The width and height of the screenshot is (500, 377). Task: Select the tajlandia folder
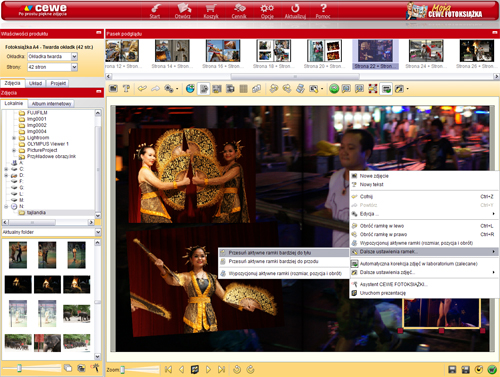click(x=36, y=213)
